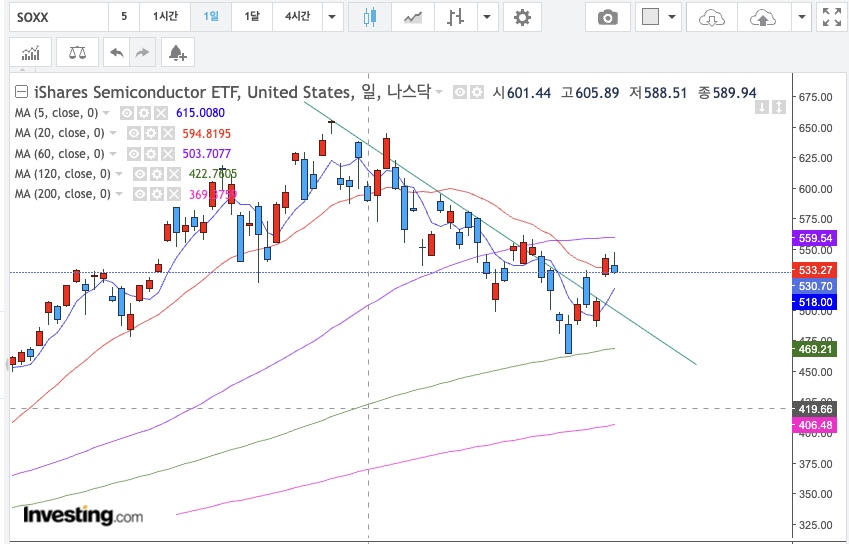Load a saved chart layout from cloud

(711, 17)
